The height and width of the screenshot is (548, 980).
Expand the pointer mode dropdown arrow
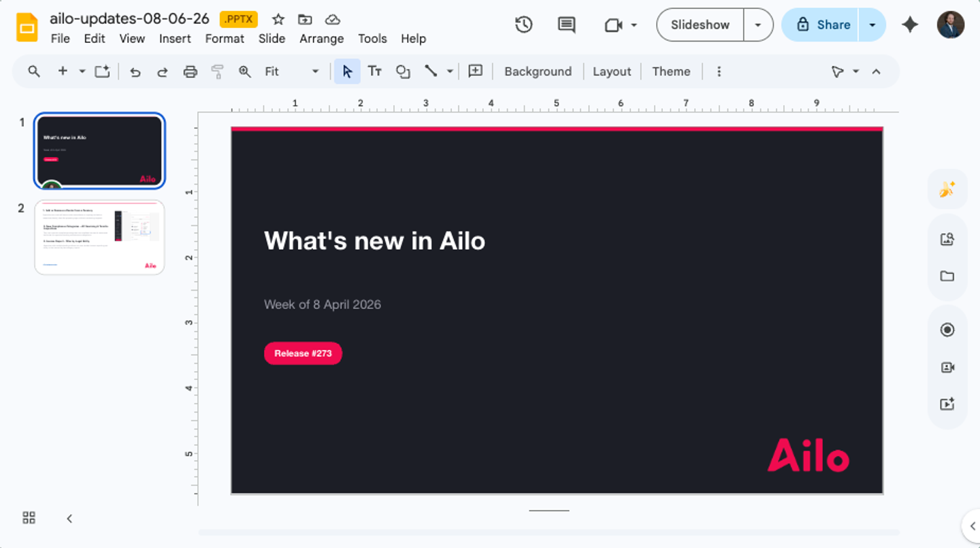855,71
